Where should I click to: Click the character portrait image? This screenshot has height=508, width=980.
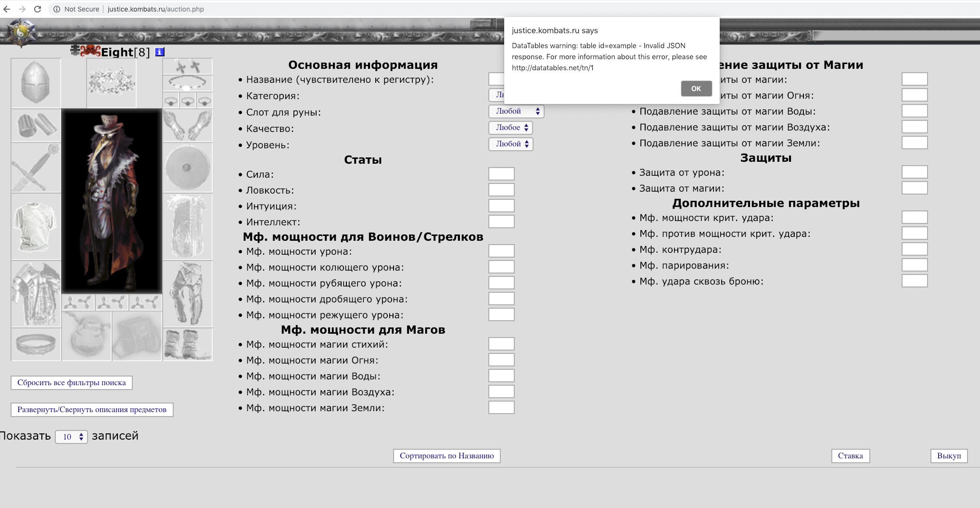[112, 201]
